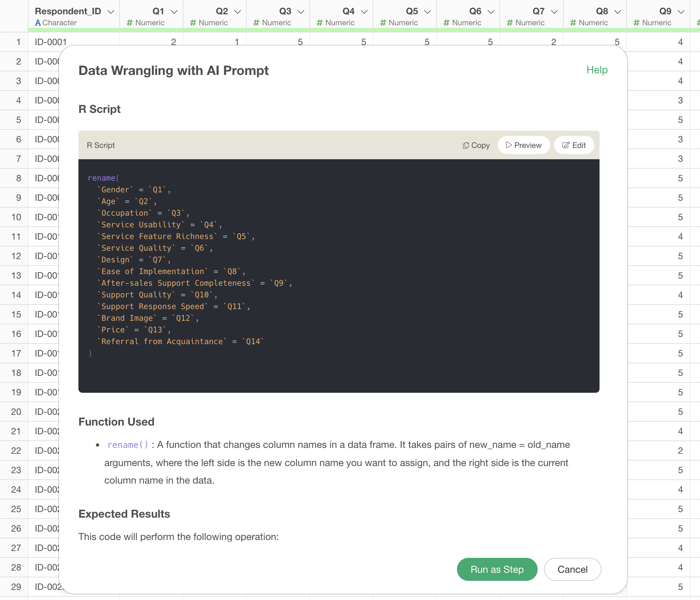Open the Q6 column dropdown chevron

point(491,11)
